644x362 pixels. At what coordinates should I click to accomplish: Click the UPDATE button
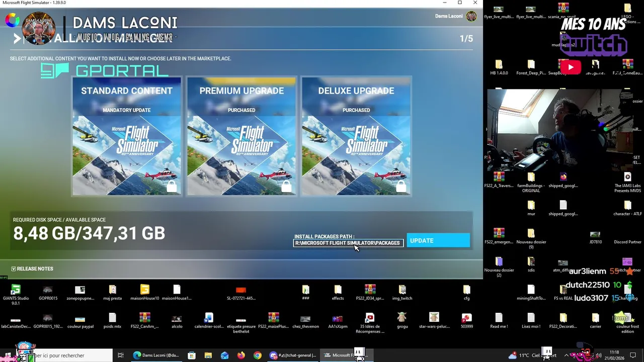click(438, 241)
